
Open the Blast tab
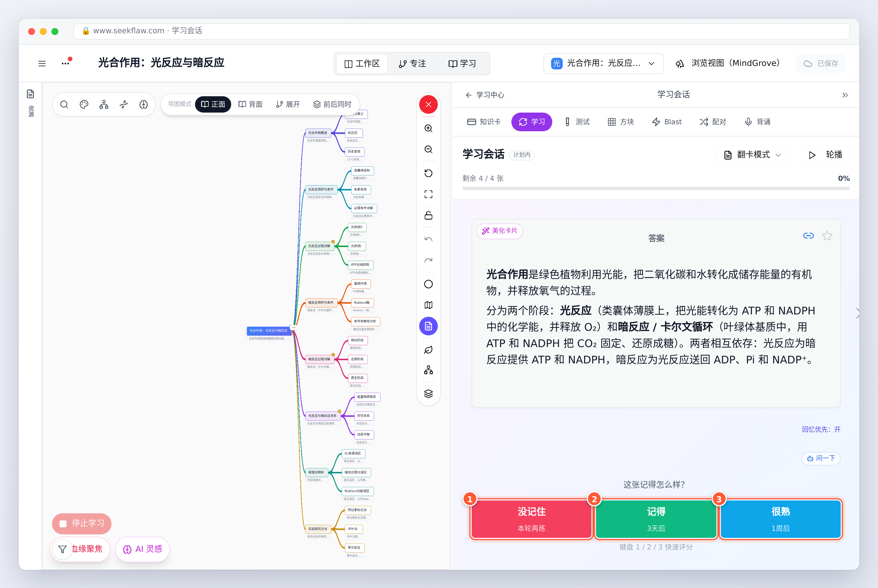pos(667,122)
